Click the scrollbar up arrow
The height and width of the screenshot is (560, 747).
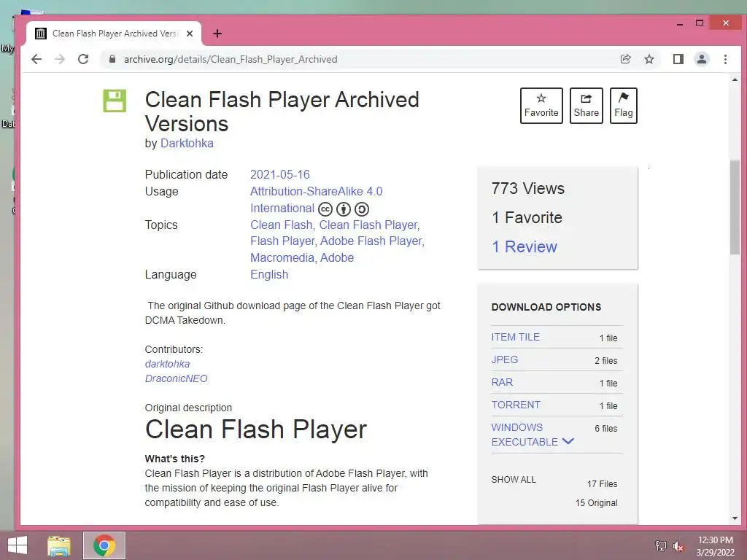735,80
